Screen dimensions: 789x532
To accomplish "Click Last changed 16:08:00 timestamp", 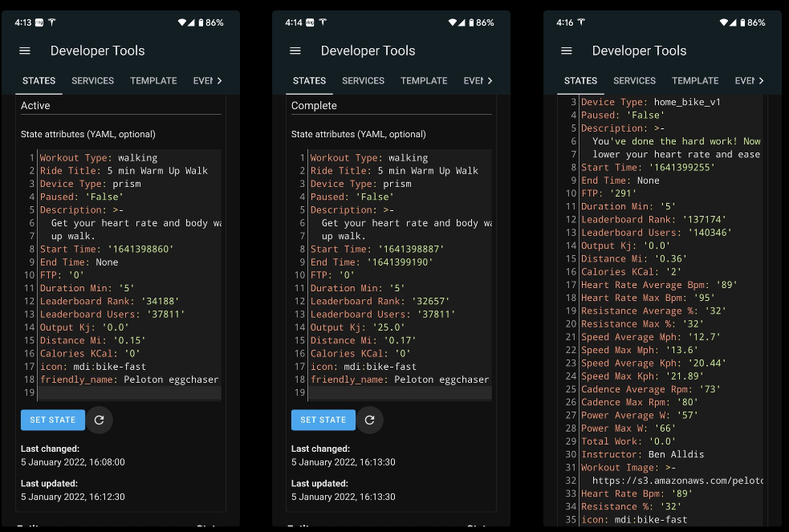I will tap(73, 462).
